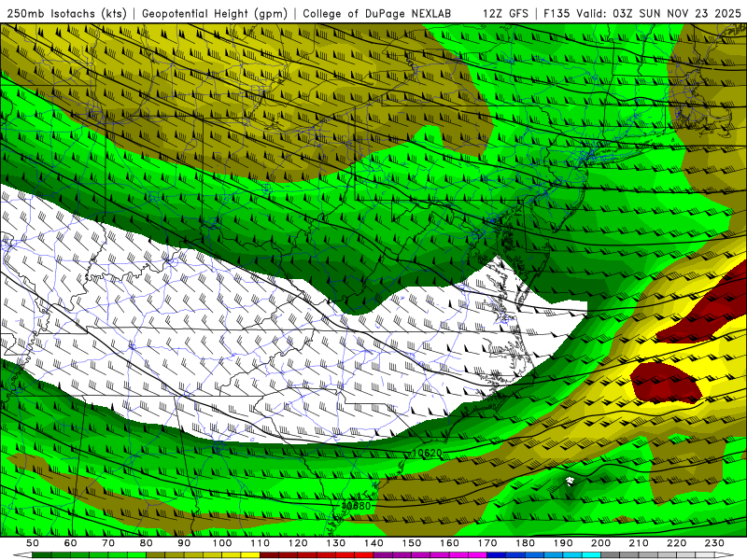Click the '250mb Isotachs (kts)' title text
The height and width of the screenshot is (560, 747).
pyautogui.click(x=66, y=14)
